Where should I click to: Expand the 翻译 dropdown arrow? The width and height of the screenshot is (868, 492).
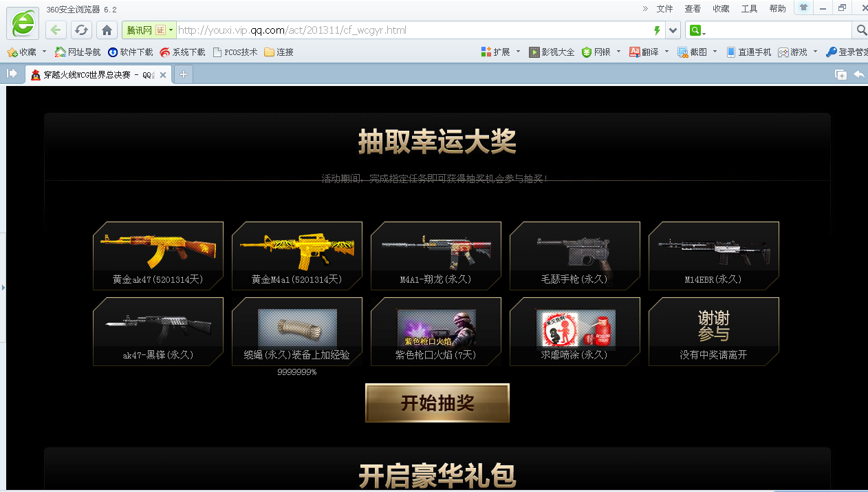(666, 52)
